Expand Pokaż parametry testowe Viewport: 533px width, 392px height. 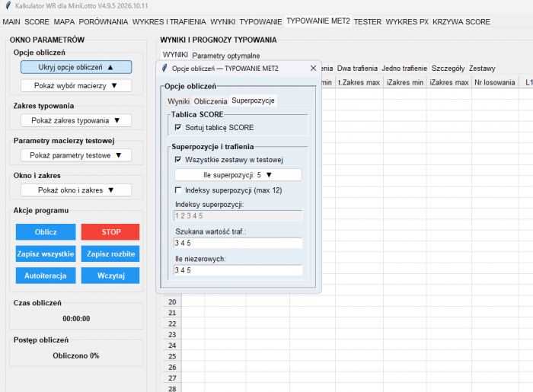point(76,155)
